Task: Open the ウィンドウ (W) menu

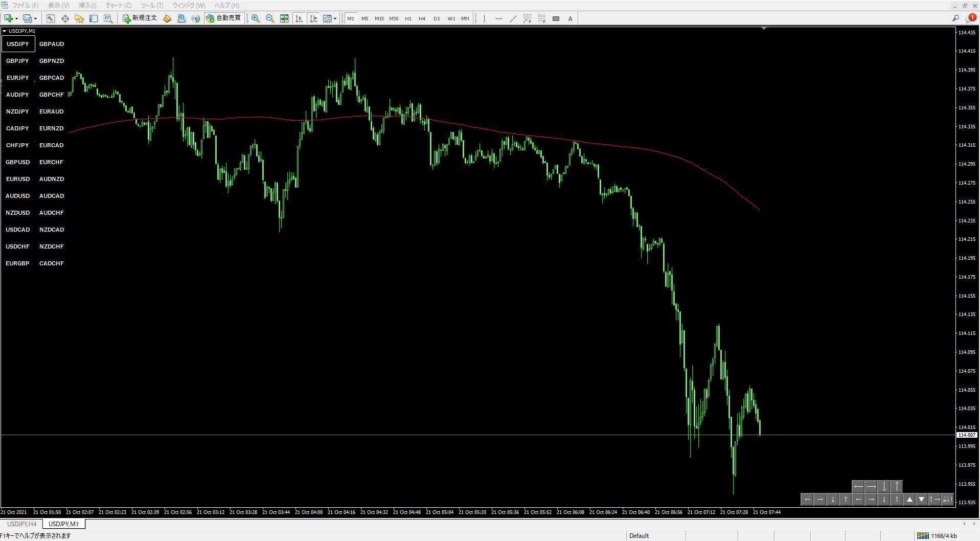Action: [x=189, y=6]
